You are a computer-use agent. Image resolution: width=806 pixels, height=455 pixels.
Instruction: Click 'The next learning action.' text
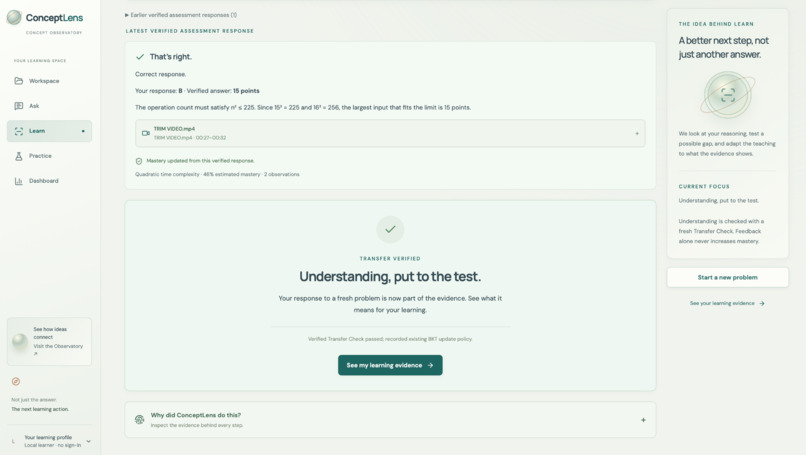[40, 409]
